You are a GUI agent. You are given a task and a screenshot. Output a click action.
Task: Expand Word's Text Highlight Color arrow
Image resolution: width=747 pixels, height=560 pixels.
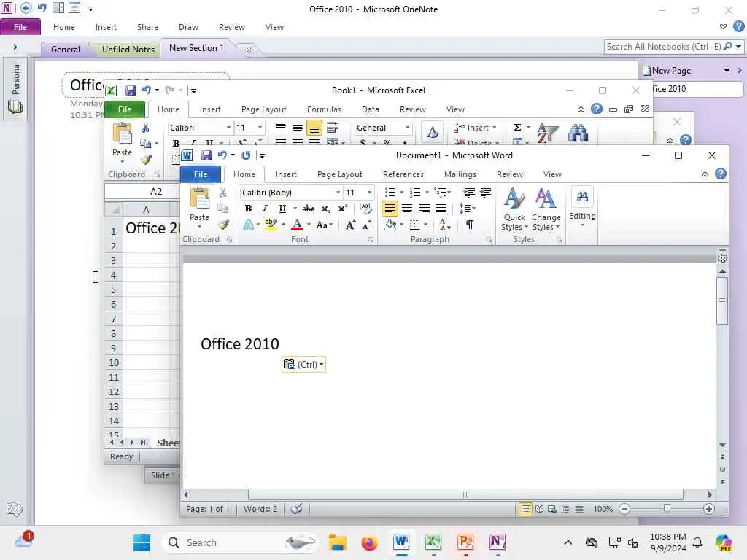coord(283,225)
